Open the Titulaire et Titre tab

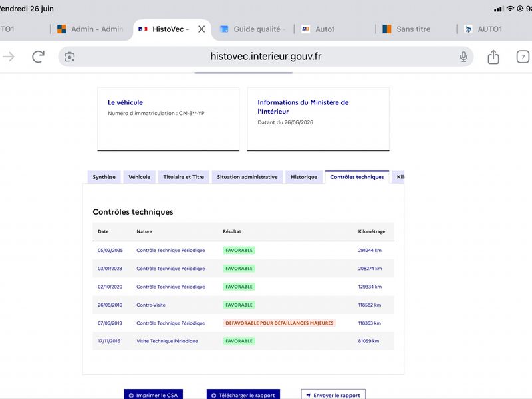[x=184, y=177]
